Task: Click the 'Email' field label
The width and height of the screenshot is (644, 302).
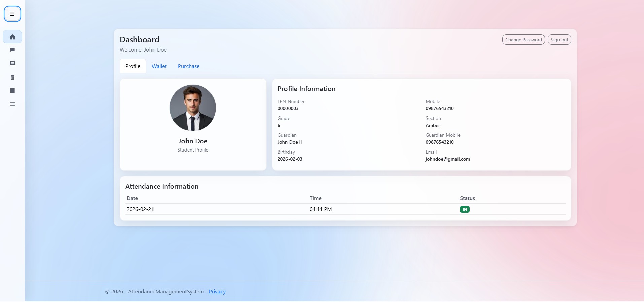Action: click(431, 152)
